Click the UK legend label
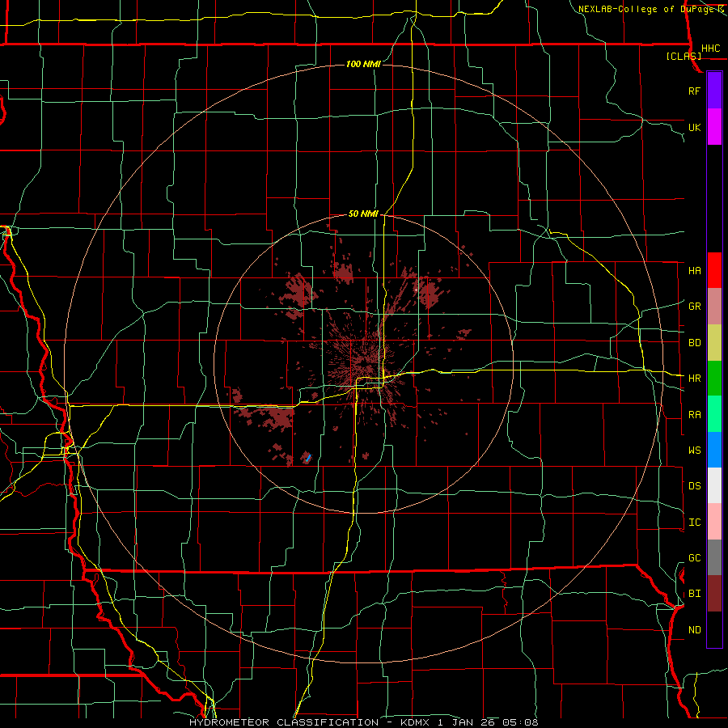Viewport: 728px width, 728px height. 694,127
